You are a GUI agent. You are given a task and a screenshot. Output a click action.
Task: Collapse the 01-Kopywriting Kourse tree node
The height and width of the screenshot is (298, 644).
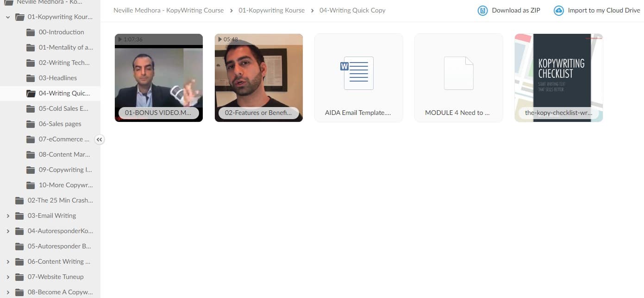click(8, 17)
